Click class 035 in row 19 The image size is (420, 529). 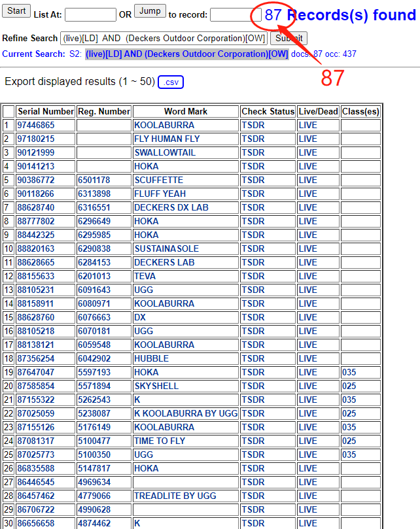[x=349, y=372]
